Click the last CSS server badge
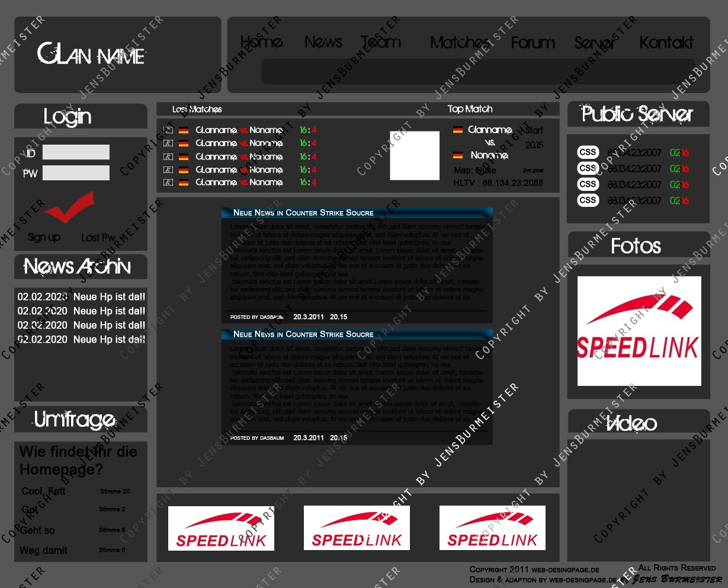 (x=588, y=200)
